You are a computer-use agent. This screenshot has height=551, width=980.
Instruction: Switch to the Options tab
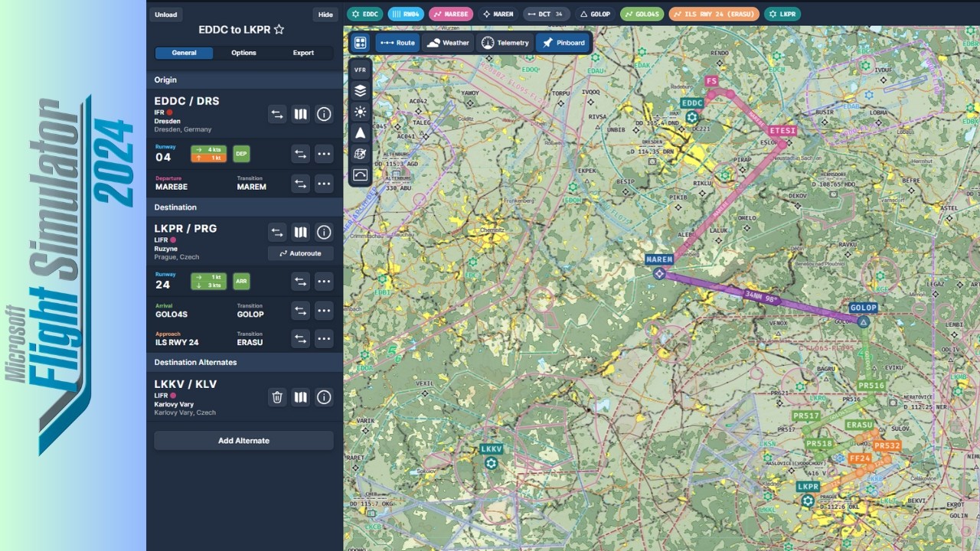coord(243,53)
